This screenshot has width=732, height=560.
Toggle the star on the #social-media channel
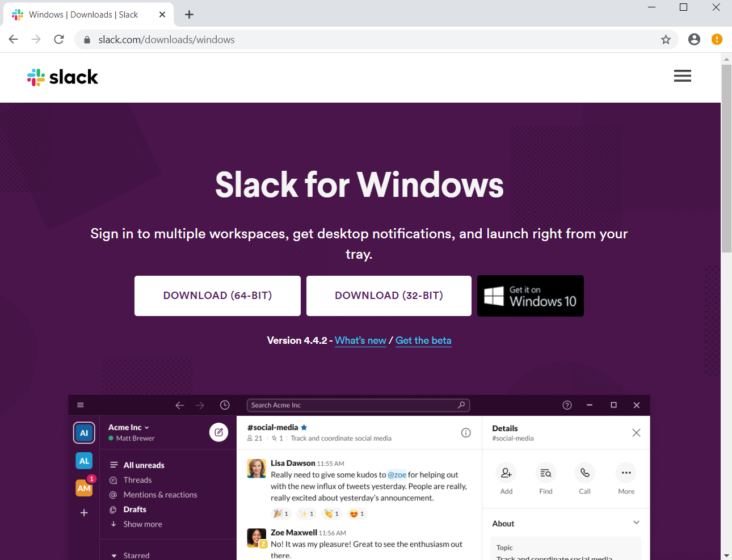[304, 427]
